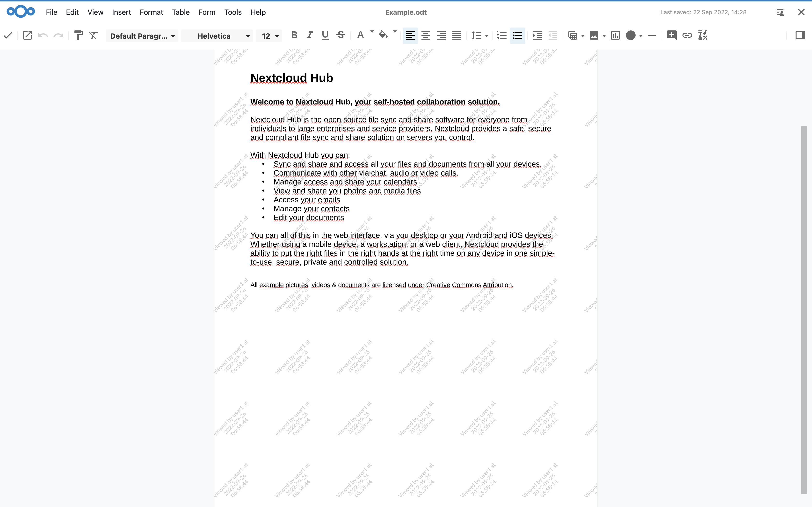Toggle strikethrough formatting
812x507 pixels.
(341, 35)
